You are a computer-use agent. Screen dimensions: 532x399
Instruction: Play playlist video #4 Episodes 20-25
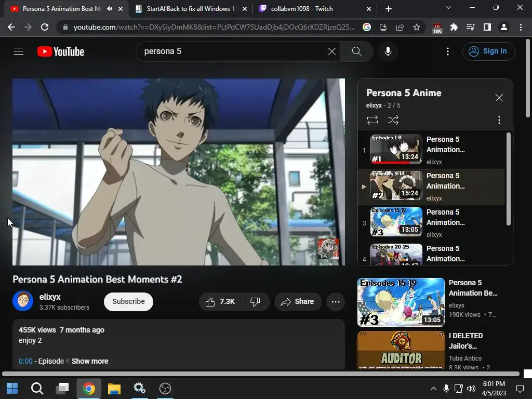pos(431,254)
